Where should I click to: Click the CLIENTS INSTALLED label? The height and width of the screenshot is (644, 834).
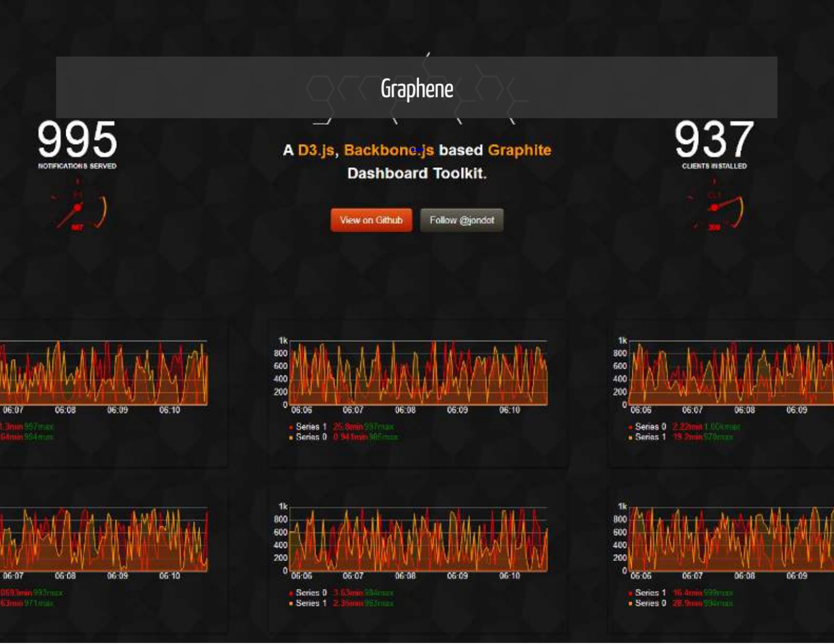tap(714, 166)
